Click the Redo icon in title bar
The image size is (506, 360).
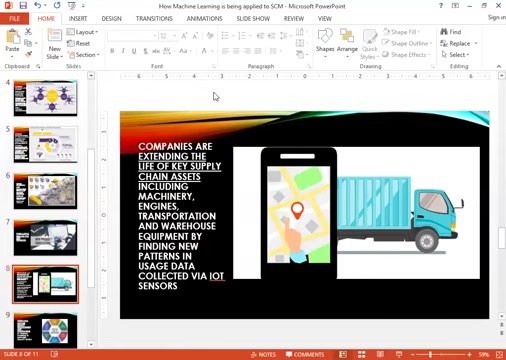pos(57,5)
